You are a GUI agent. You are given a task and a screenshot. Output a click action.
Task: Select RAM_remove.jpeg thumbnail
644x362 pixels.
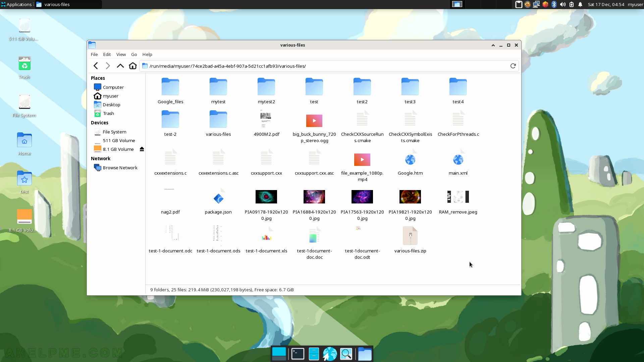tap(458, 197)
